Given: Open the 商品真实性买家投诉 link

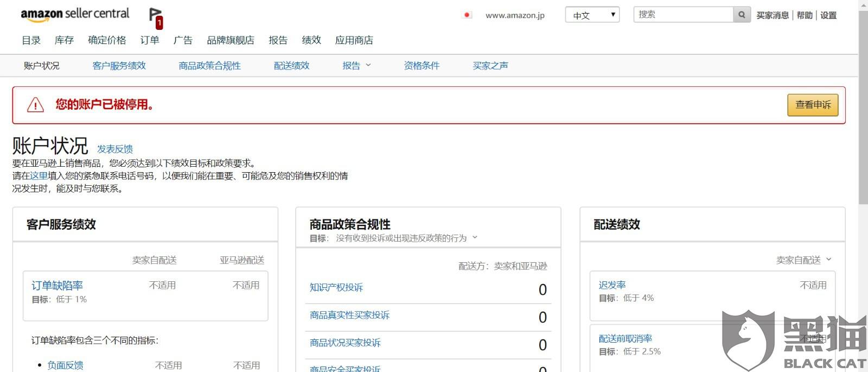Looking at the screenshot, I should click(x=349, y=316).
